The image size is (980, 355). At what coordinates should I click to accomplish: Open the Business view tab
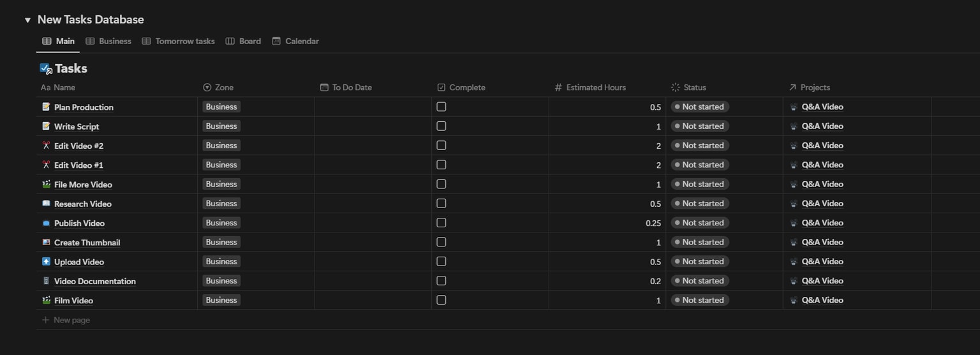pyautogui.click(x=108, y=41)
